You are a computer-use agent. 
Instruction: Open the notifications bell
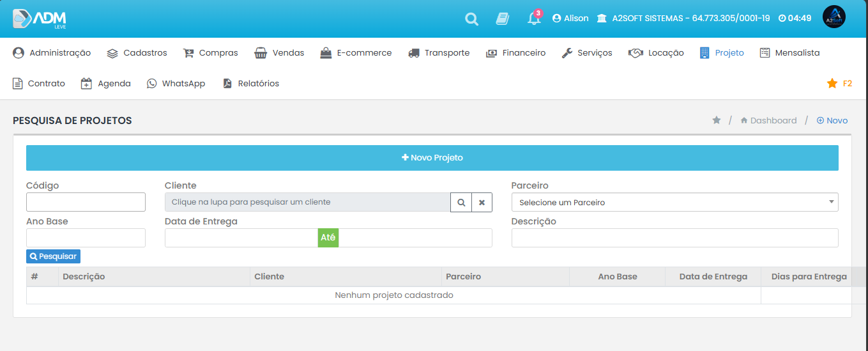coord(534,18)
